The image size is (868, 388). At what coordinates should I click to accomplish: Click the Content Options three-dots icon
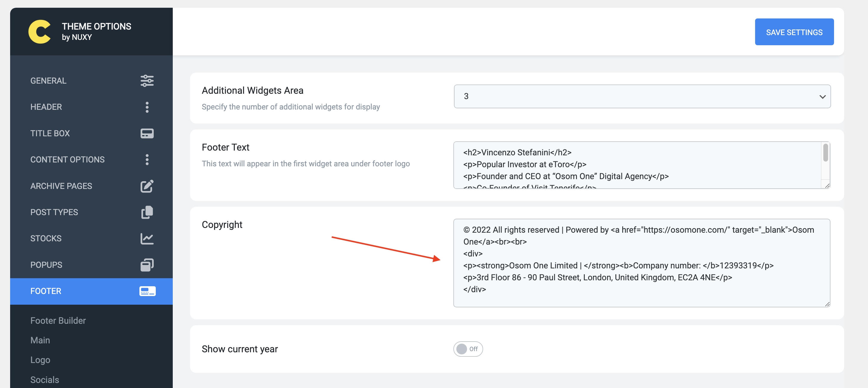(147, 159)
